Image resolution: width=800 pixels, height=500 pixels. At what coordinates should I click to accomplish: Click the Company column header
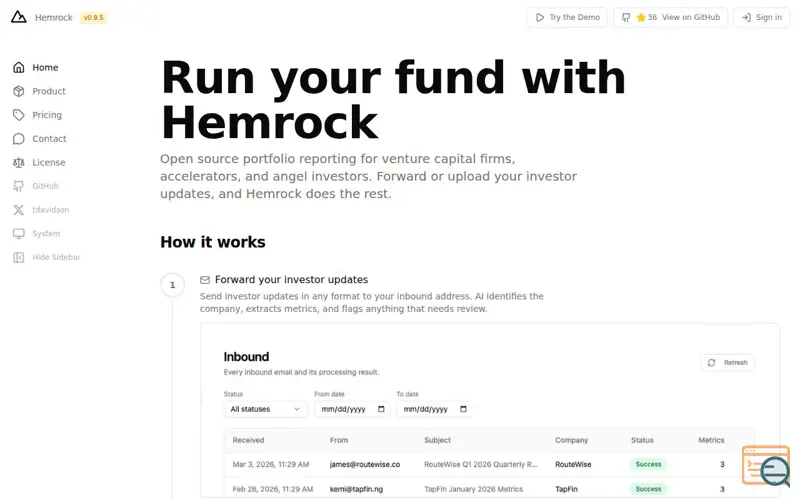click(571, 440)
